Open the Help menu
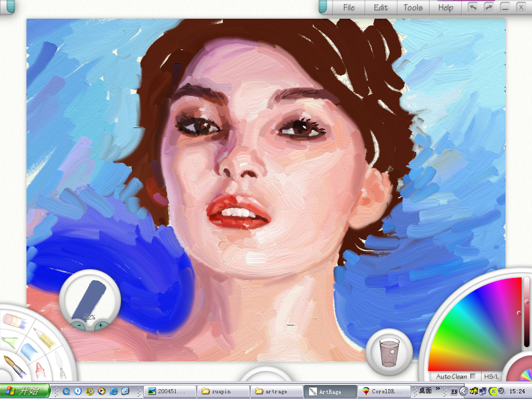The width and height of the screenshot is (532, 399). point(445,7)
